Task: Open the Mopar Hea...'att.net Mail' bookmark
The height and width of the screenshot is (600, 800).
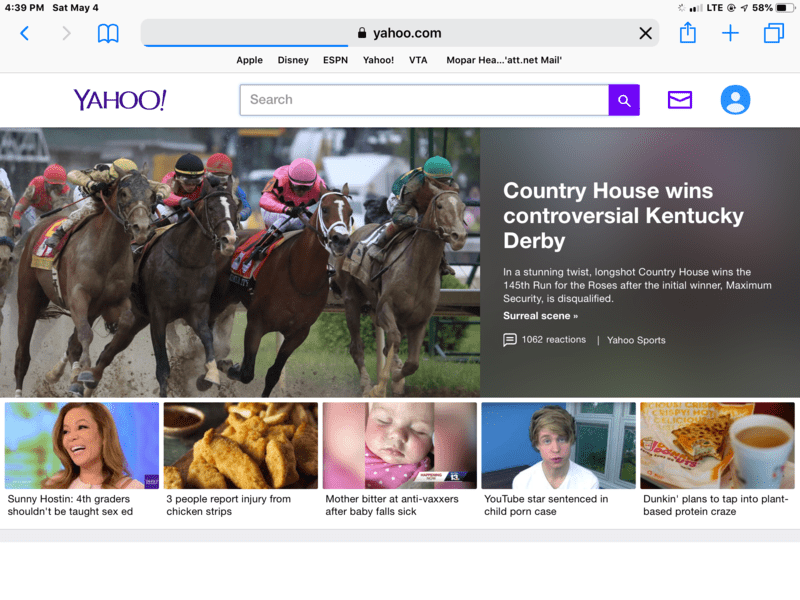Action: 504,60
